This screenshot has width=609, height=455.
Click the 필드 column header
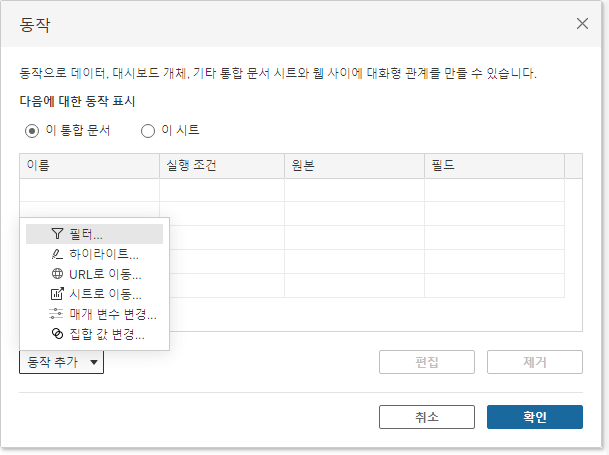click(x=494, y=166)
